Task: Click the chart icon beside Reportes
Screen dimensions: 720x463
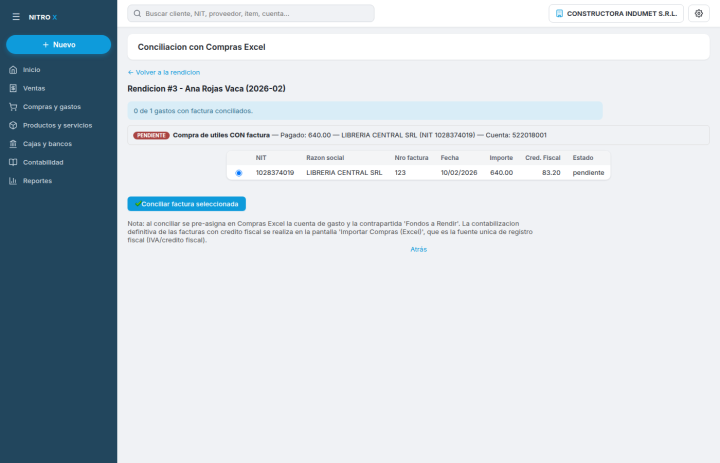Action: click(x=13, y=181)
